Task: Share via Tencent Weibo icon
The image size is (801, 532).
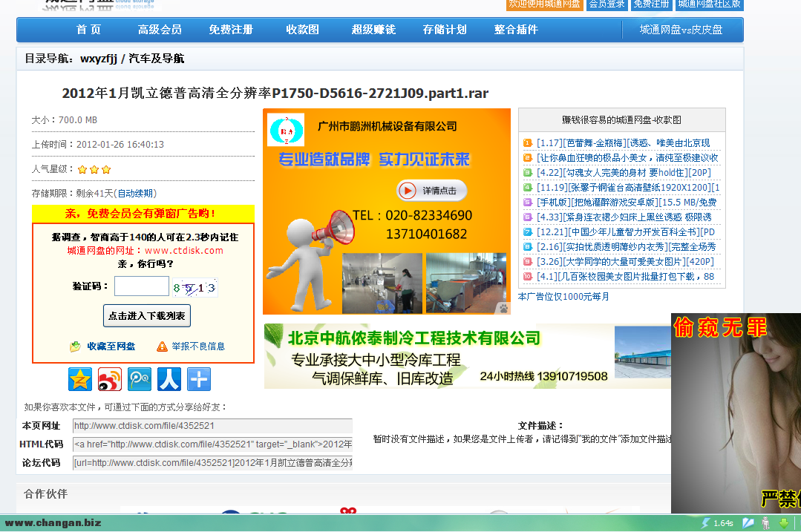Action: pos(140,379)
